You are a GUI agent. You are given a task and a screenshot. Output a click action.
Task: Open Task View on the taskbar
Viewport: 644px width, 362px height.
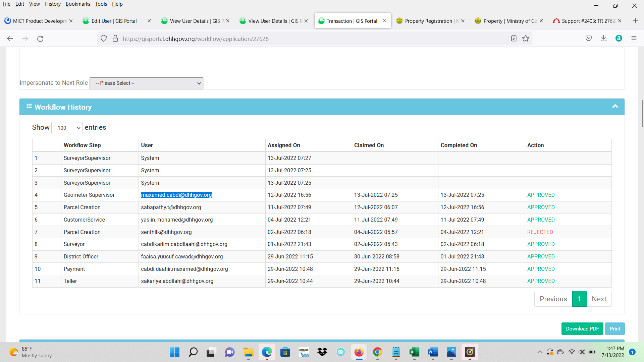211,352
